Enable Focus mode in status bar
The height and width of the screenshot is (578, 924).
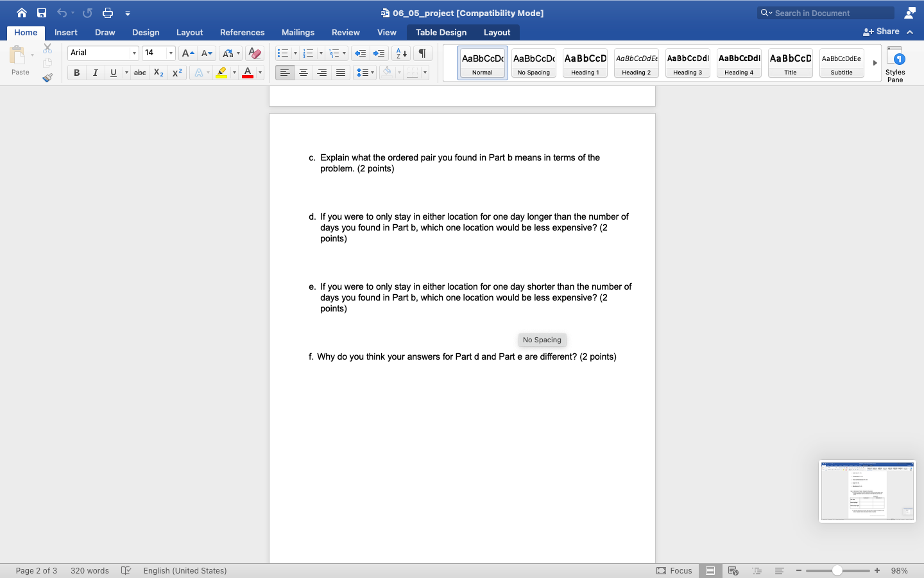tap(674, 570)
